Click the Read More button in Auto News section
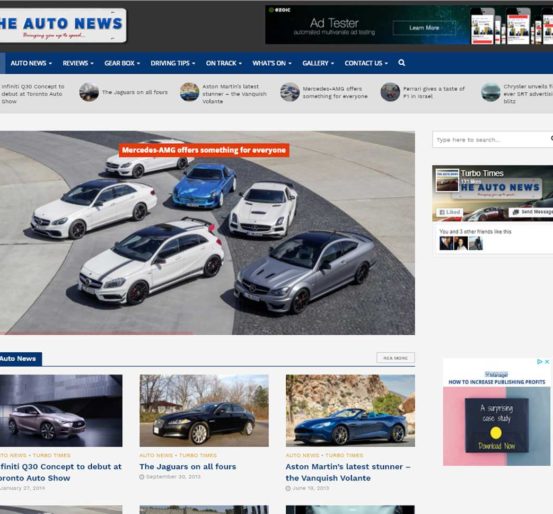The width and height of the screenshot is (553, 514). pyautogui.click(x=395, y=358)
